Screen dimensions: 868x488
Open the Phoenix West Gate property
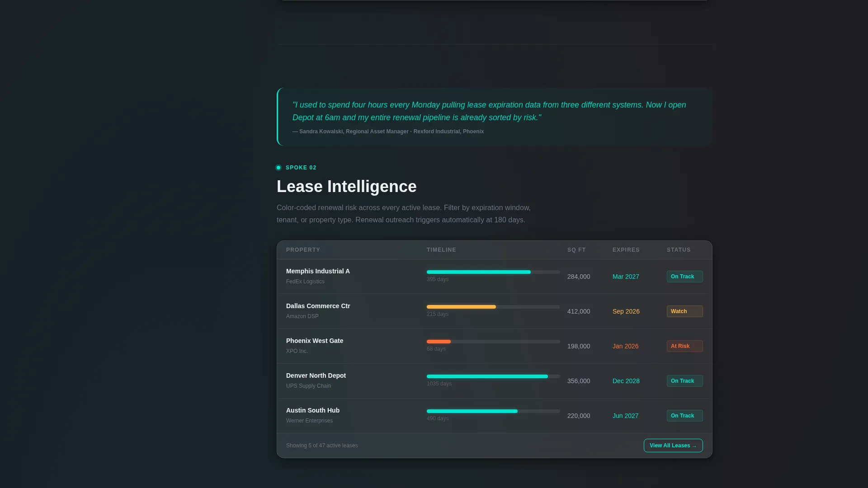tap(315, 341)
